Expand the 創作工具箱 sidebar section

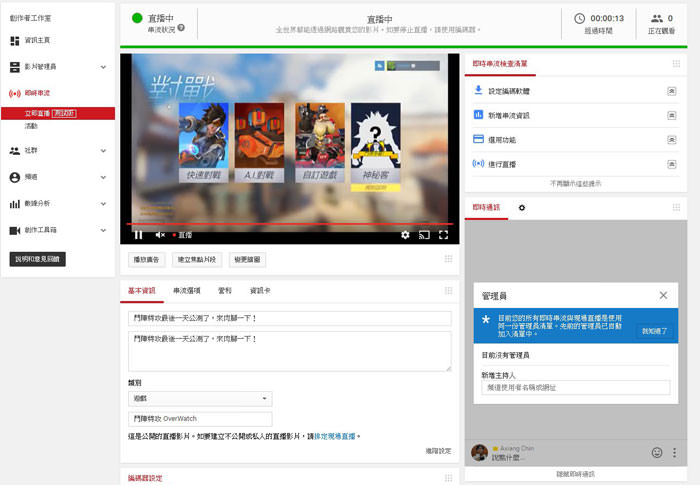click(103, 230)
